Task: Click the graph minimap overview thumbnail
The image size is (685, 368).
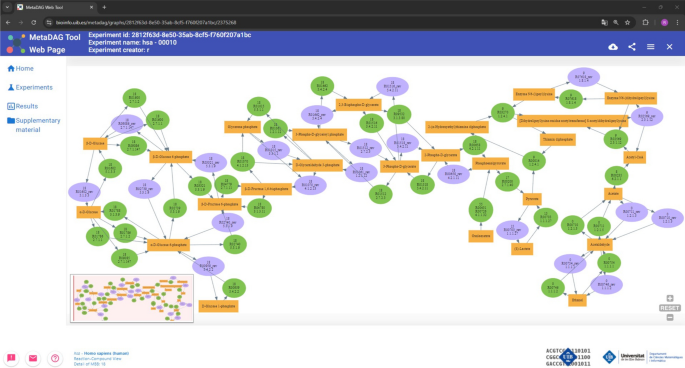Action: 132,299
